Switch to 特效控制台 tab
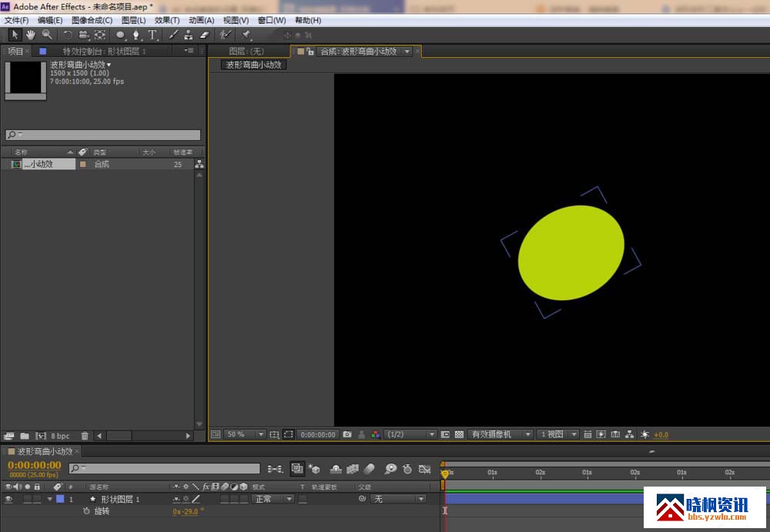770x532 pixels. [x=104, y=51]
